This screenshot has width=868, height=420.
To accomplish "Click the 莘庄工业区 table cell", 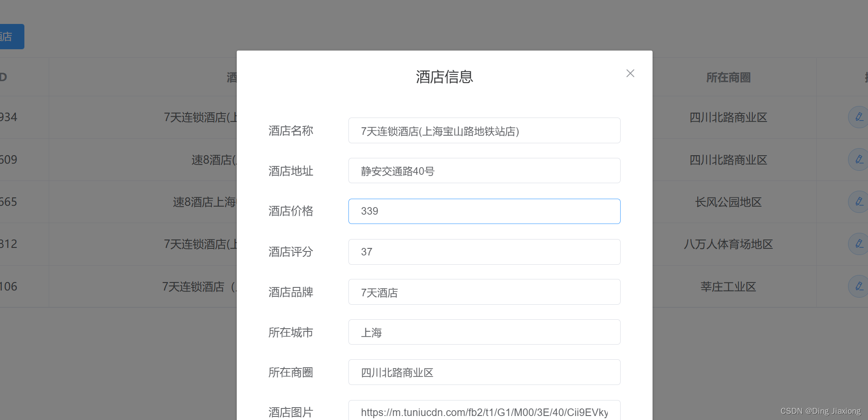I will coord(728,287).
